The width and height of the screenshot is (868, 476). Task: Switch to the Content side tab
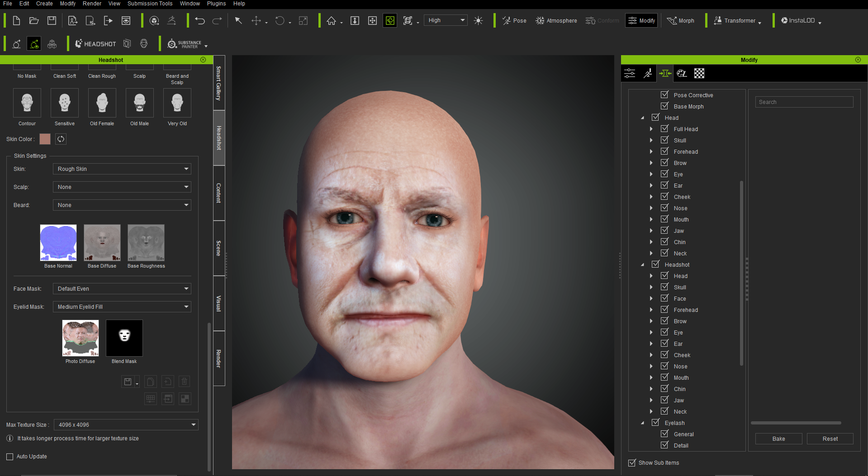219,193
